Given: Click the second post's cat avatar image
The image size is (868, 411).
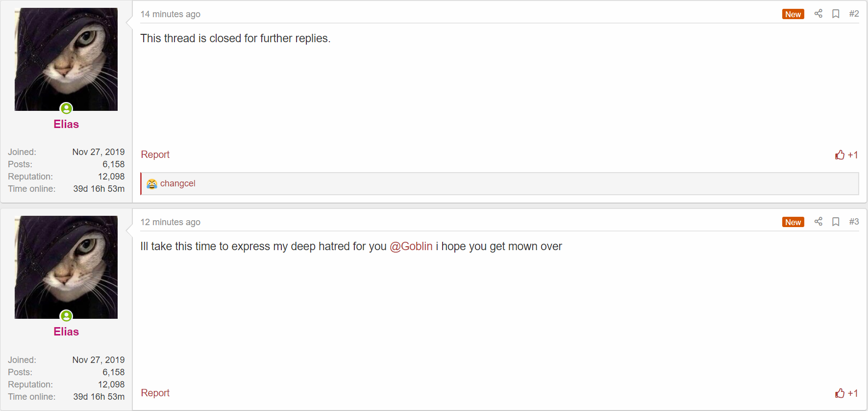Looking at the screenshot, I should pos(66,267).
